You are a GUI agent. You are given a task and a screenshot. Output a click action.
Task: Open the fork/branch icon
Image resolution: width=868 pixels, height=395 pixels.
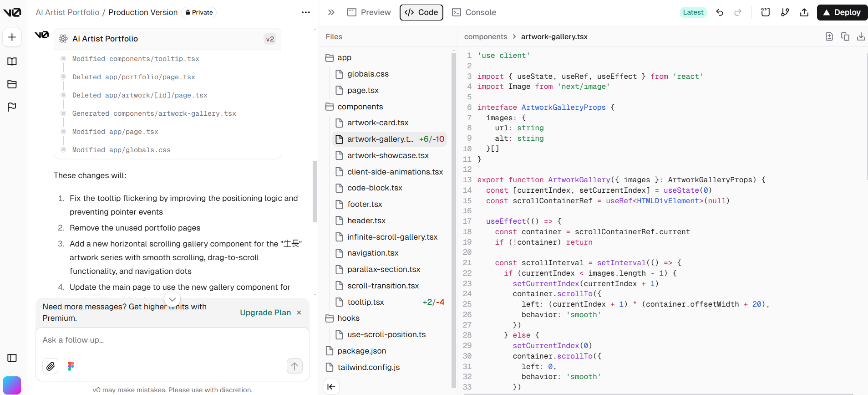pos(785,12)
